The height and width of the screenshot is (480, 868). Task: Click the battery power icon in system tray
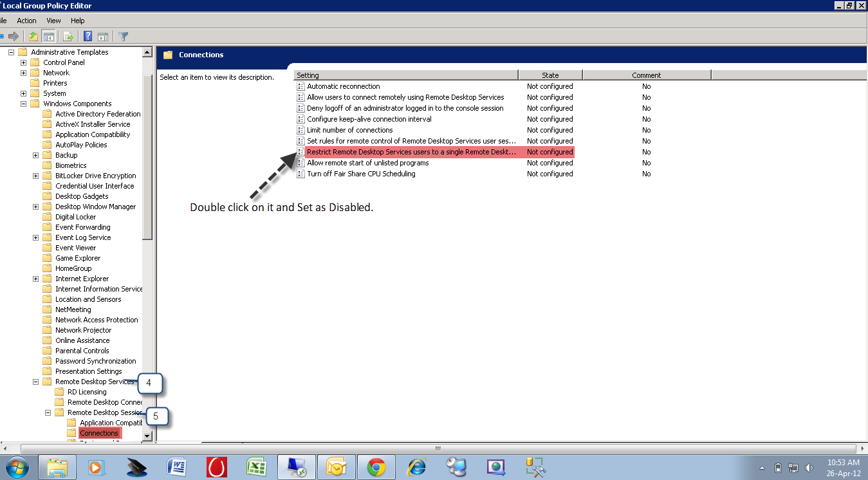click(x=778, y=468)
